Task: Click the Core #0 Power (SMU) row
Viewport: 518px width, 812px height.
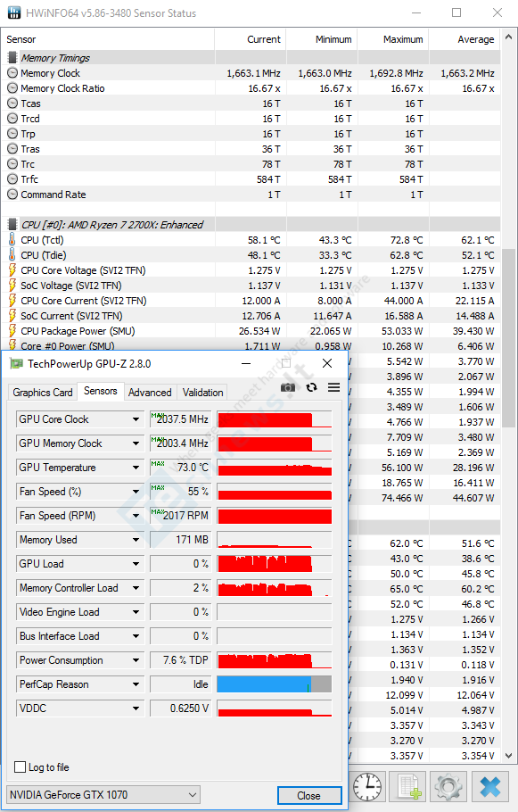Action: pos(251,345)
